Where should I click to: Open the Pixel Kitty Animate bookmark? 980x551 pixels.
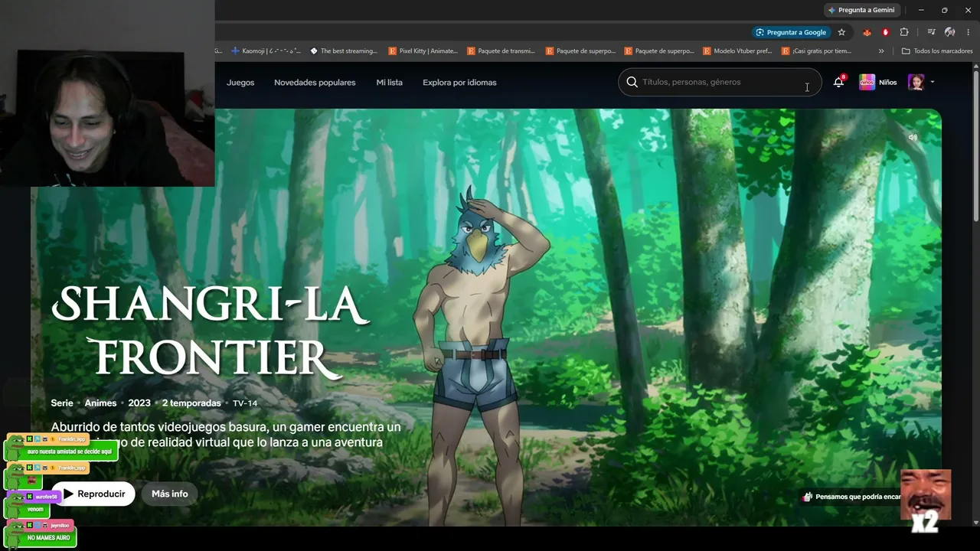(423, 51)
